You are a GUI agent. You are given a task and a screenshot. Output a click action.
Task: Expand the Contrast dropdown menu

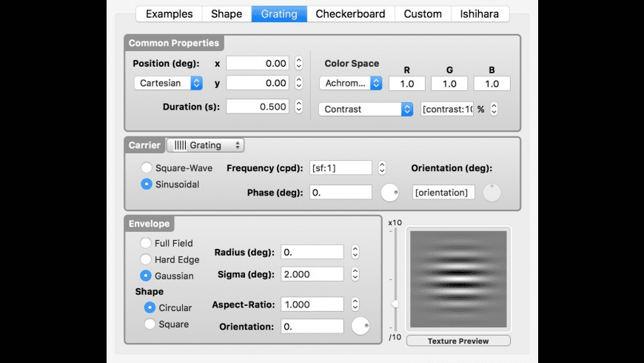coord(366,109)
